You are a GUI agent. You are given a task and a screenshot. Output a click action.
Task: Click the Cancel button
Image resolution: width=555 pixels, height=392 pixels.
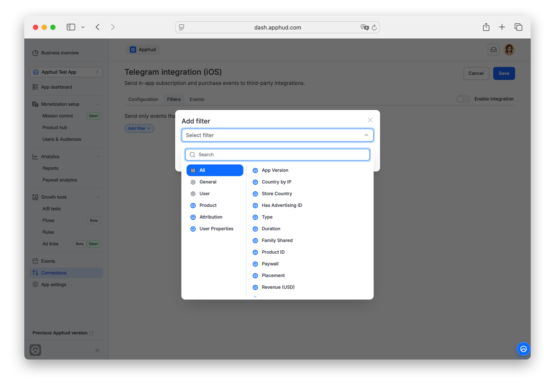click(476, 73)
